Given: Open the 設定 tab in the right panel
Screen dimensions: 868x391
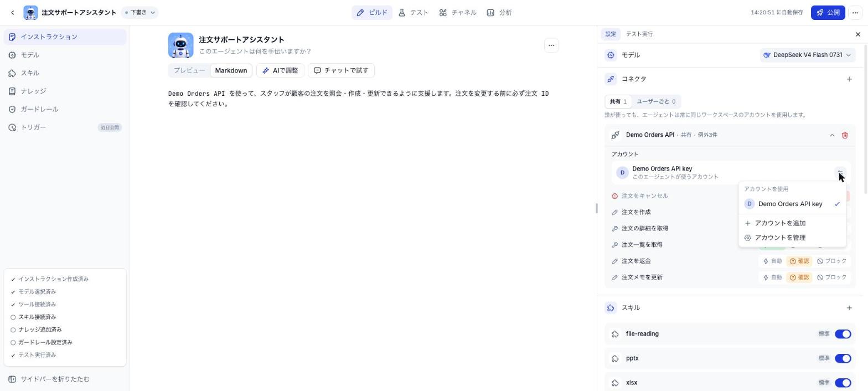Looking at the screenshot, I should pyautogui.click(x=611, y=34).
